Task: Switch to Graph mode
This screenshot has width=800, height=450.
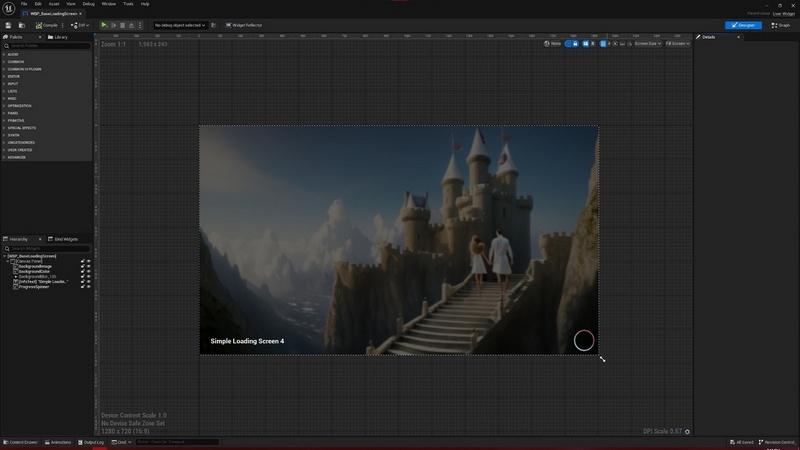Action: point(781,25)
